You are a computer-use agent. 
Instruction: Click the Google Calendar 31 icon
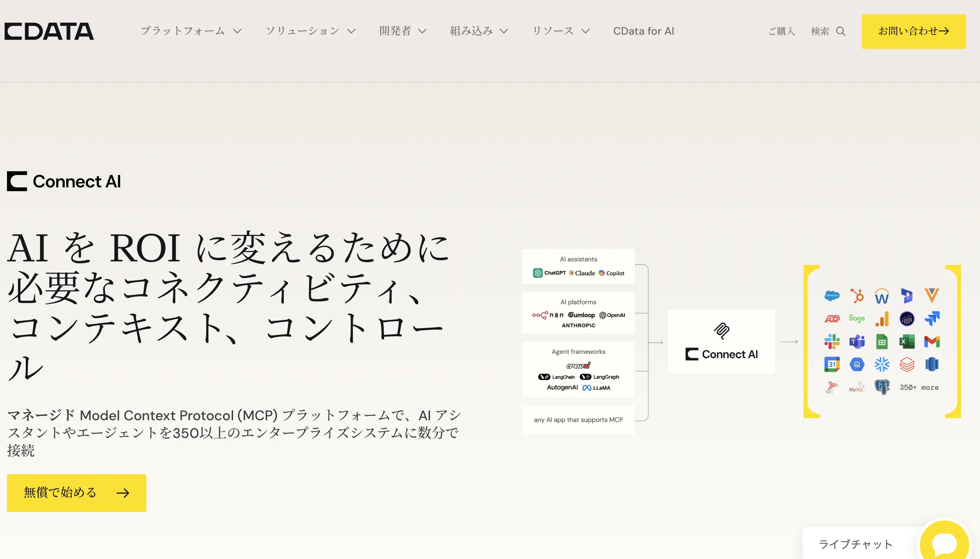[832, 364]
